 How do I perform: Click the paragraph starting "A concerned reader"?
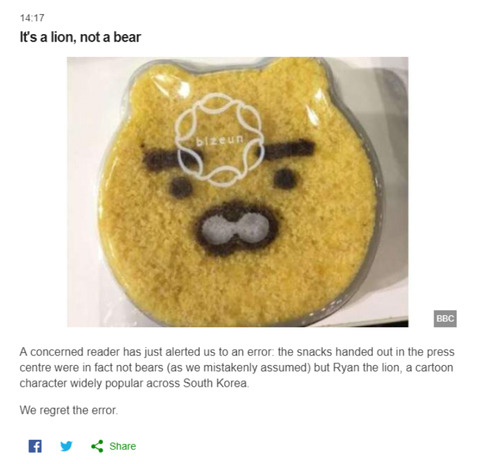(237, 367)
